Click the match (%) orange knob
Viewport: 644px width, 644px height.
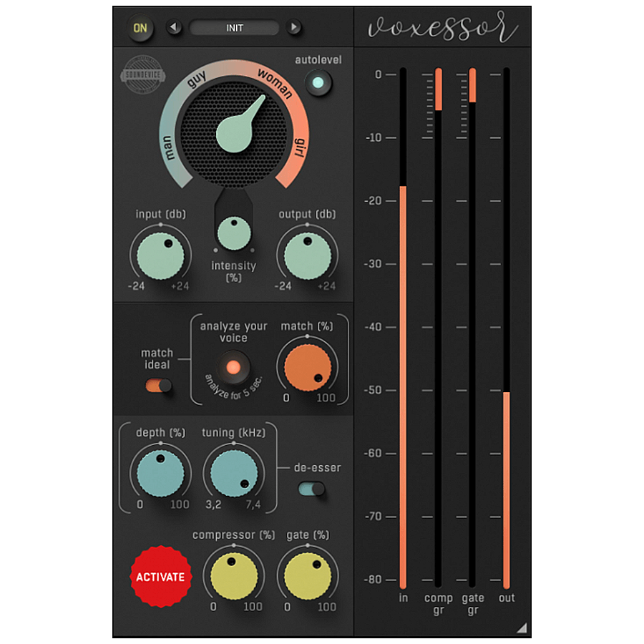(307, 368)
